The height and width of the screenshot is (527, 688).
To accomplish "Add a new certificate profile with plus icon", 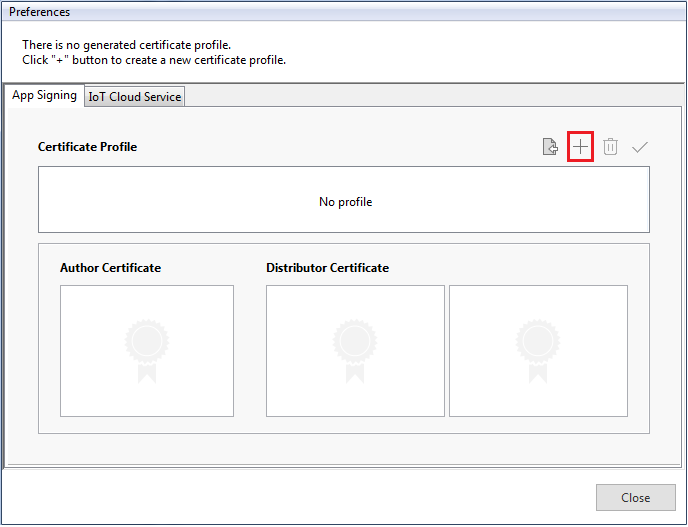I will coord(580,147).
